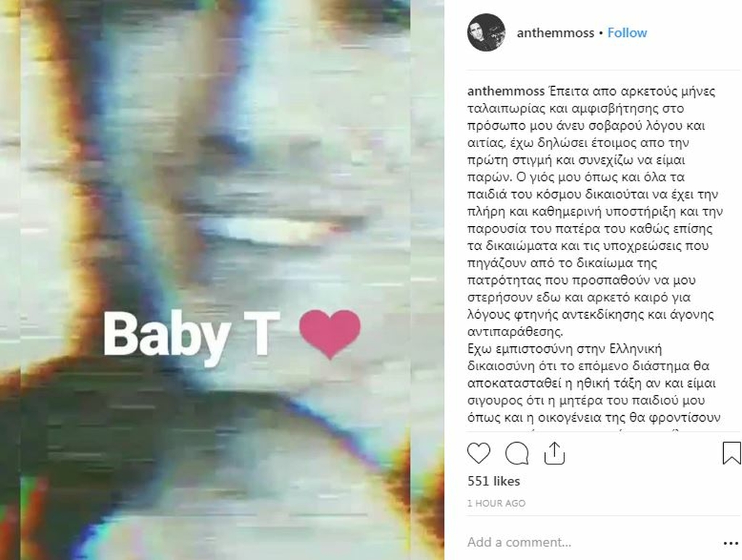Select the paragraph starting Έχω εμπιστοσύνη
The image size is (742, 560).
point(594,383)
